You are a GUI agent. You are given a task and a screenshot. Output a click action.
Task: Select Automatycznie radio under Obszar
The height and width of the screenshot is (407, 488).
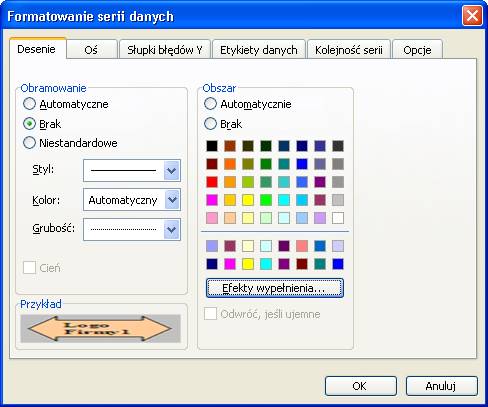(210, 104)
